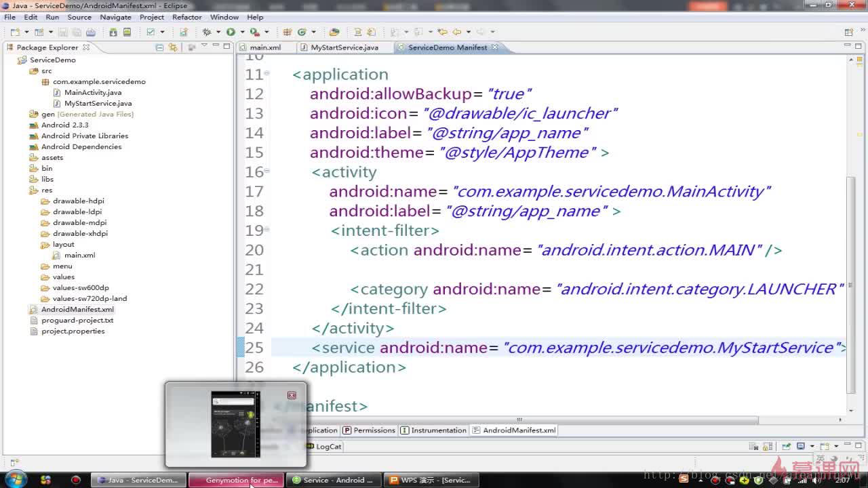868x488 pixels.
Task: Open the LogCat view tab
Action: tap(323, 447)
